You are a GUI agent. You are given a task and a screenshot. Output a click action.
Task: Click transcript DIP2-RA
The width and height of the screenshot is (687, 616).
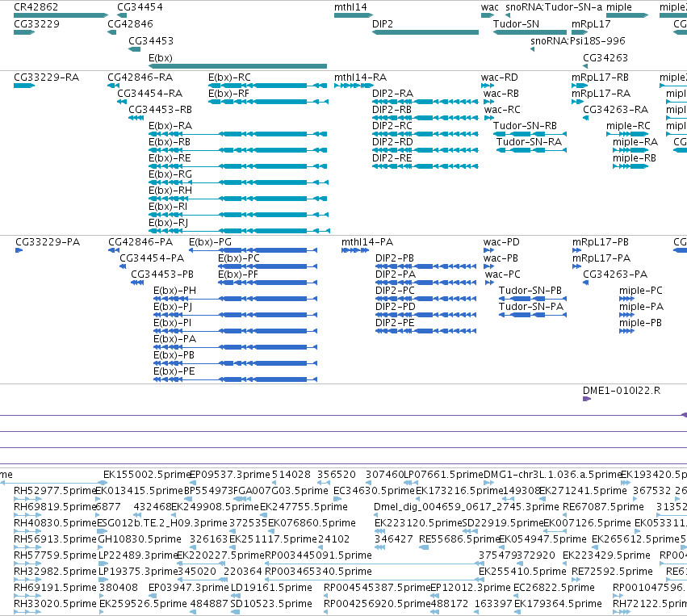pyautogui.click(x=425, y=102)
